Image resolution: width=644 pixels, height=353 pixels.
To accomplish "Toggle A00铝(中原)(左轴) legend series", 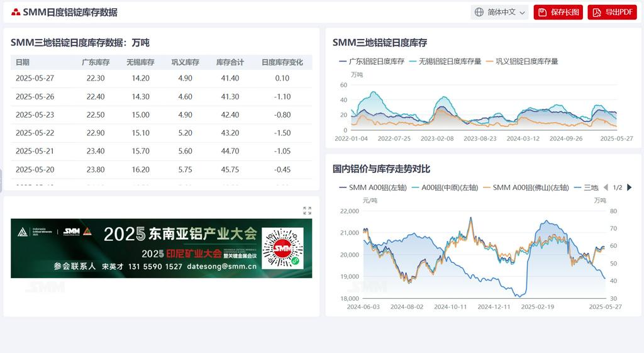I will pos(445,188).
